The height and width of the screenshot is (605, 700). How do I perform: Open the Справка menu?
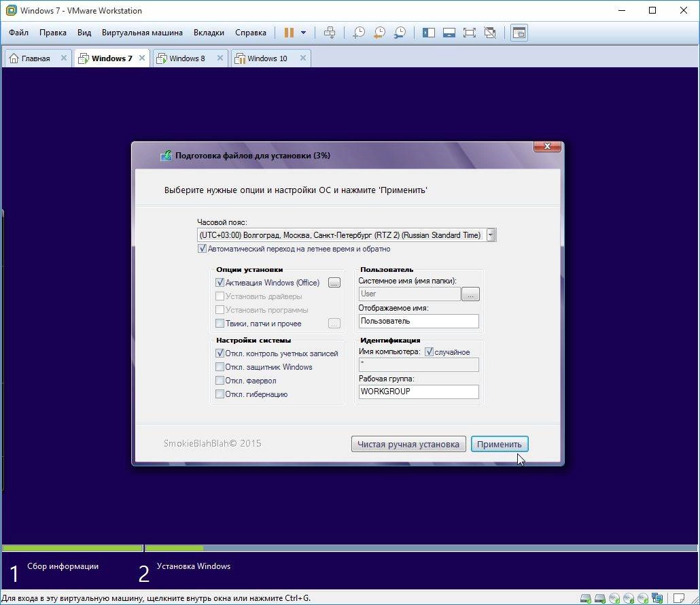point(251,33)
